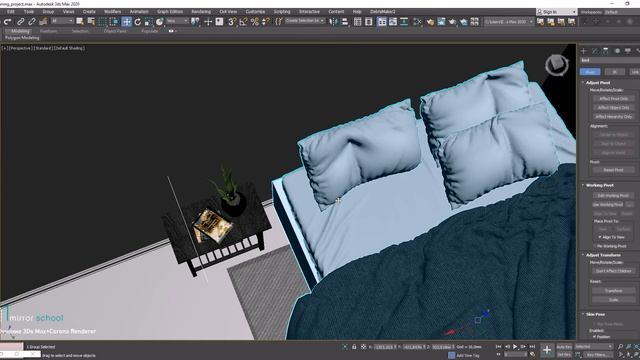Click the Rectangular Selection Region icon
640x360 pixels.
click(102, 22)
